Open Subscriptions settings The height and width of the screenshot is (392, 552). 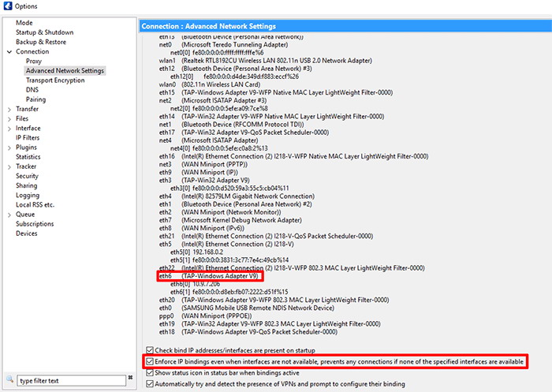(35, 224)
